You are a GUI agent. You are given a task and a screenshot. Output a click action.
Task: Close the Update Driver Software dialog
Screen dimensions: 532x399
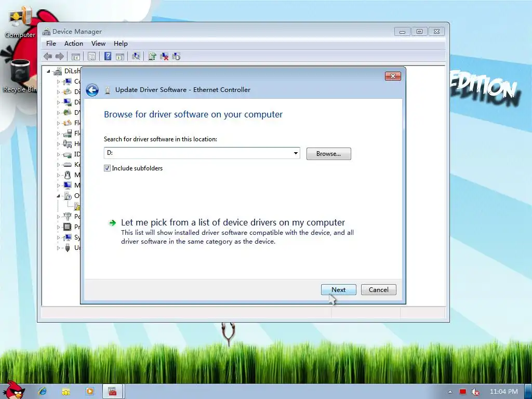pos(393,76)
